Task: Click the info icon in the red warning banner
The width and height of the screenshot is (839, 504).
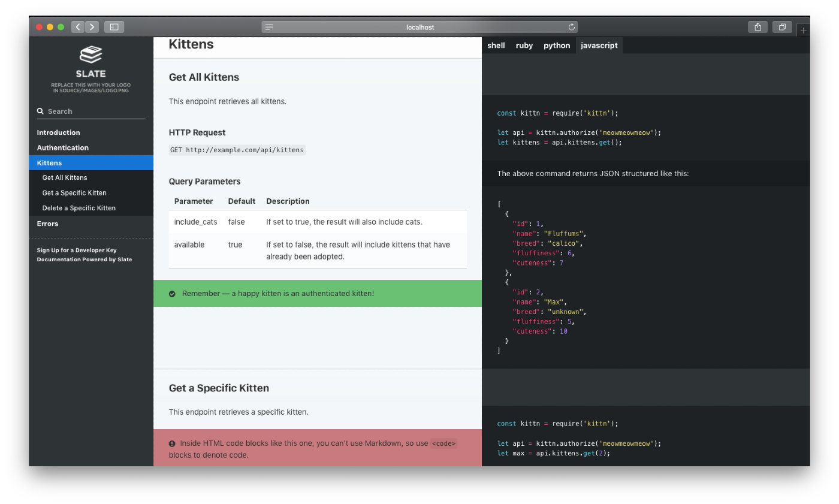Action: [x=172, y=443]
